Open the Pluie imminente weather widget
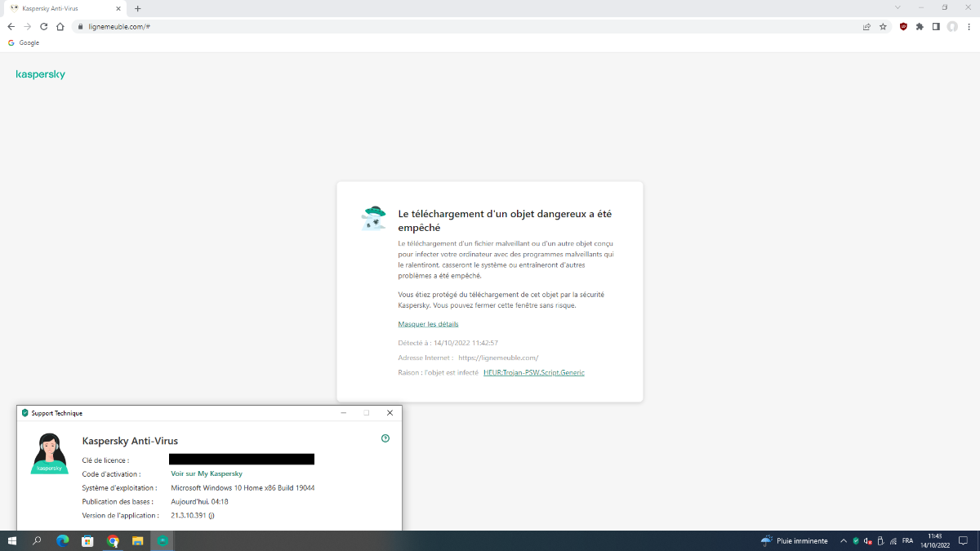 (x=794, y=540)
